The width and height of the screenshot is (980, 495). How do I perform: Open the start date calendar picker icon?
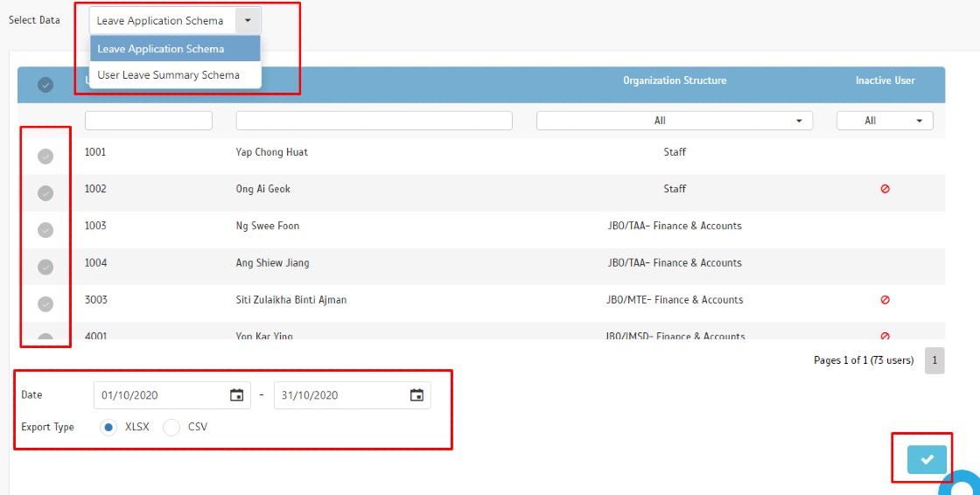pos(236,395)
